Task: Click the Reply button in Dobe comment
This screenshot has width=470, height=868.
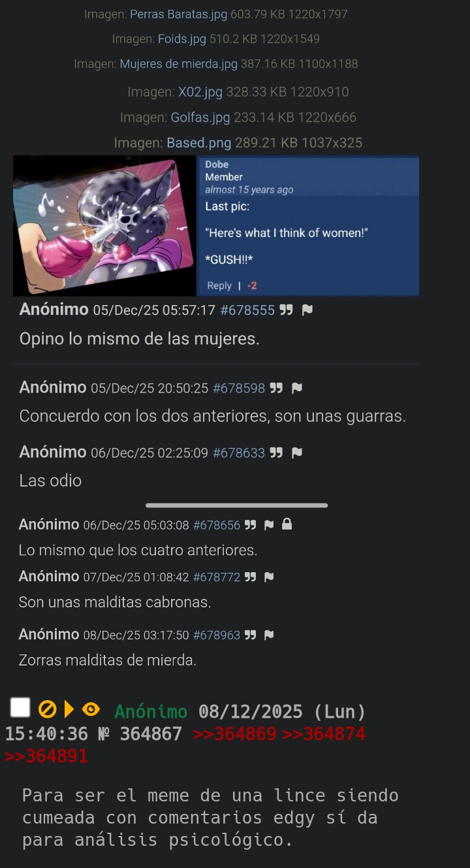Action: (219, 285)
